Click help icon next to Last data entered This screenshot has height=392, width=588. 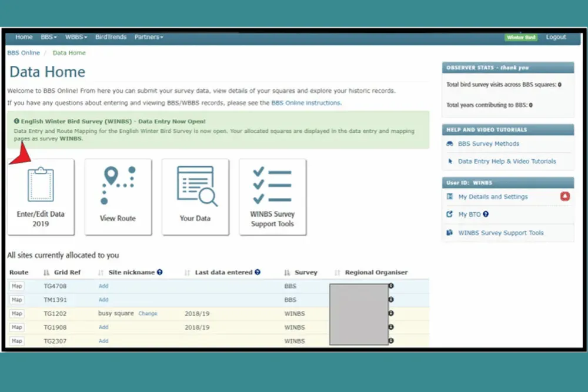tap(258, 273)
